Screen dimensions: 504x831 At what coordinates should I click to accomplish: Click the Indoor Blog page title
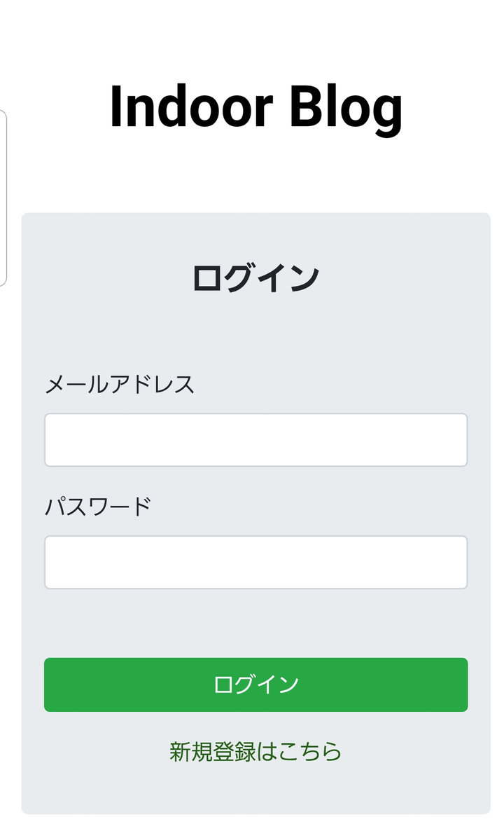pos(255,107)
